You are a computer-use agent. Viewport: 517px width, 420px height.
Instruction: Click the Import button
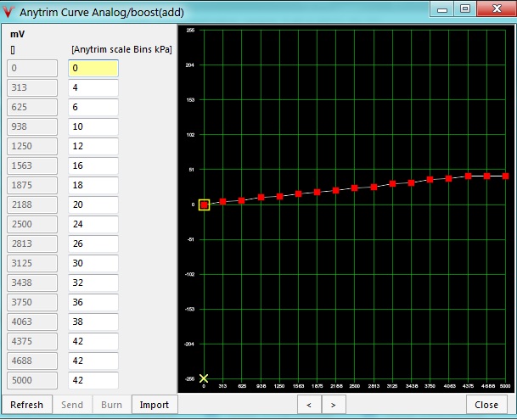point(154,405)
